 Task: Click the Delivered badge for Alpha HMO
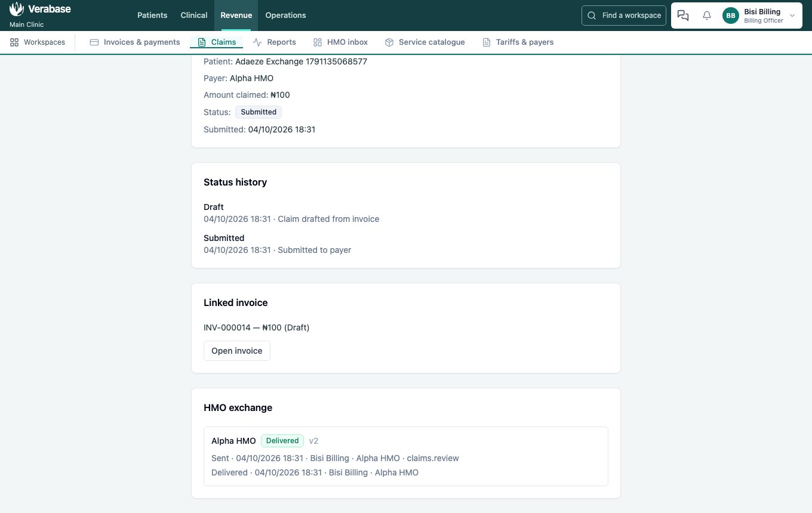pos(282,441)
